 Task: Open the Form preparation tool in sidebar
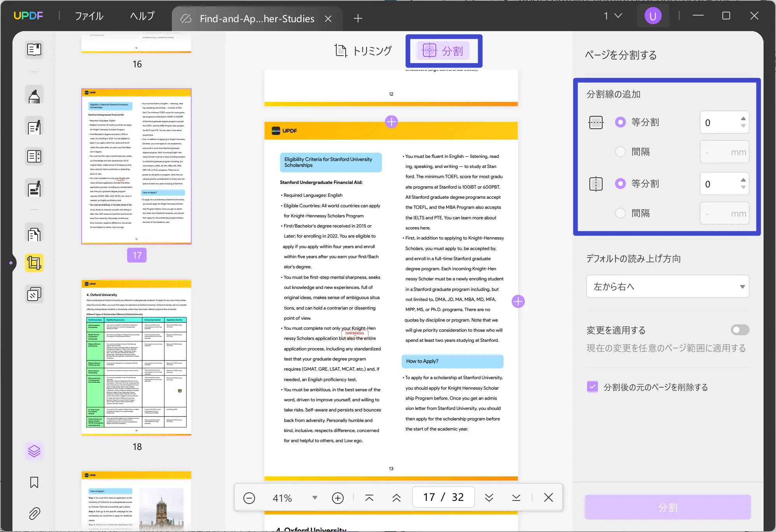(x=34, y=157)
